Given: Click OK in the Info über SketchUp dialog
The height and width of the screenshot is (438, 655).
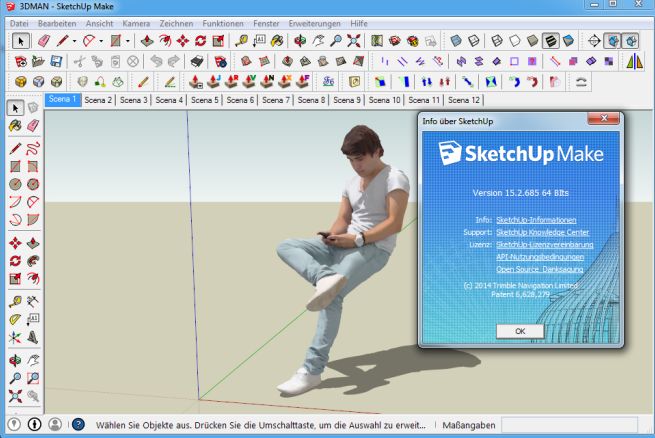Looking at the screenshot, I should [x=520, y=330].
